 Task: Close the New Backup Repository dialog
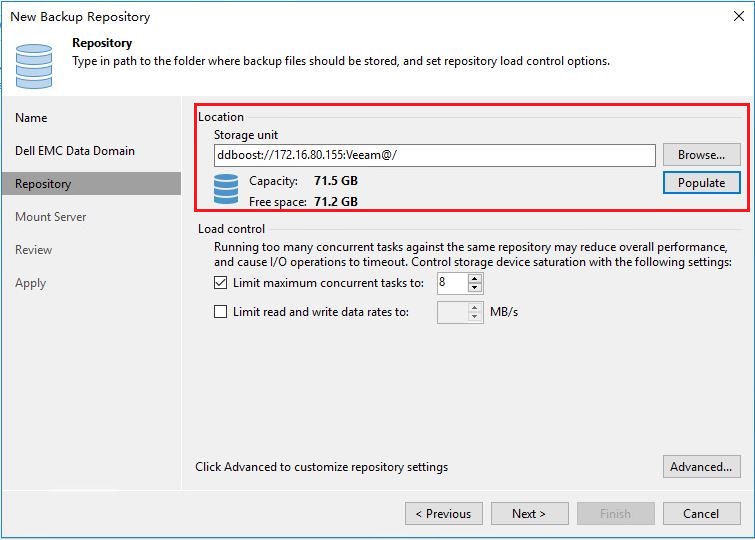(x=739, y=16)
